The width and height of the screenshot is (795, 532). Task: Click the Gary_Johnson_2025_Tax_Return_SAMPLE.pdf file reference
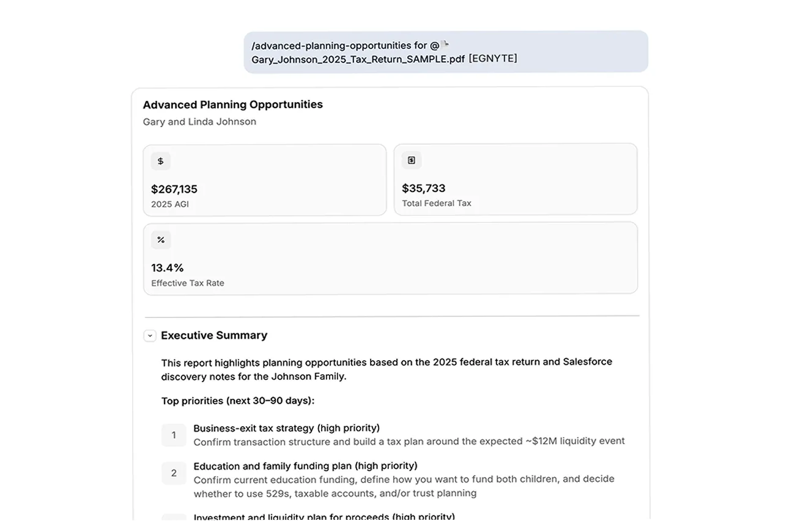pyautogui.click(x=358, y=59)
